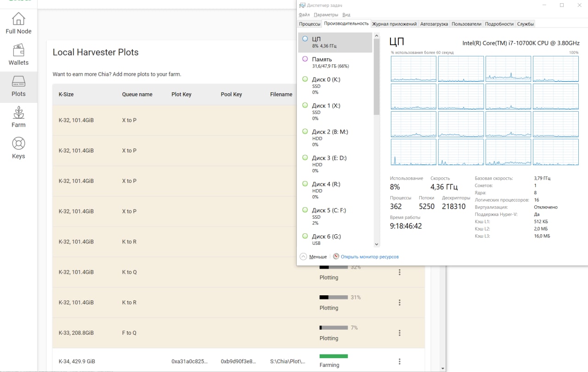Click the Plot Key column header
Image resolution: width=588 pixels, height=372 pixels.
point(181,94)
